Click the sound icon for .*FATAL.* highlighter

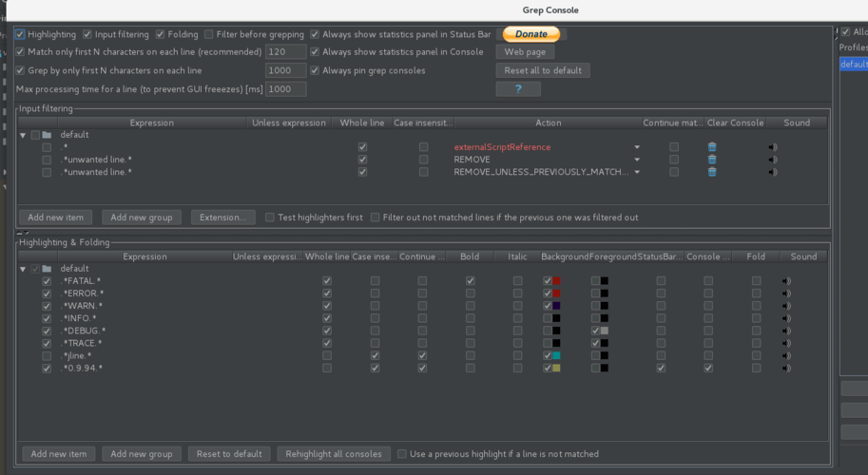click(x=786, y=281)
